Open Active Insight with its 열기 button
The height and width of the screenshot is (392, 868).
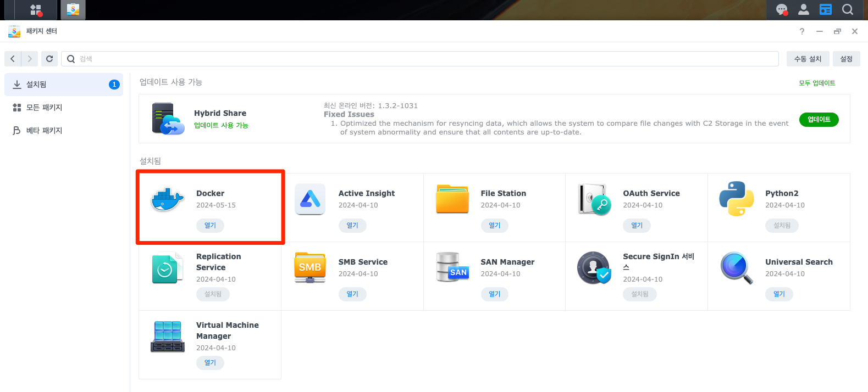coord(352,225)
